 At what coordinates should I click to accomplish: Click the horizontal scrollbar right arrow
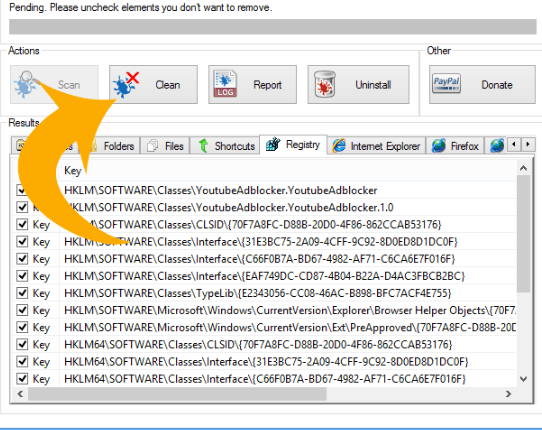(x=508, y=394)
